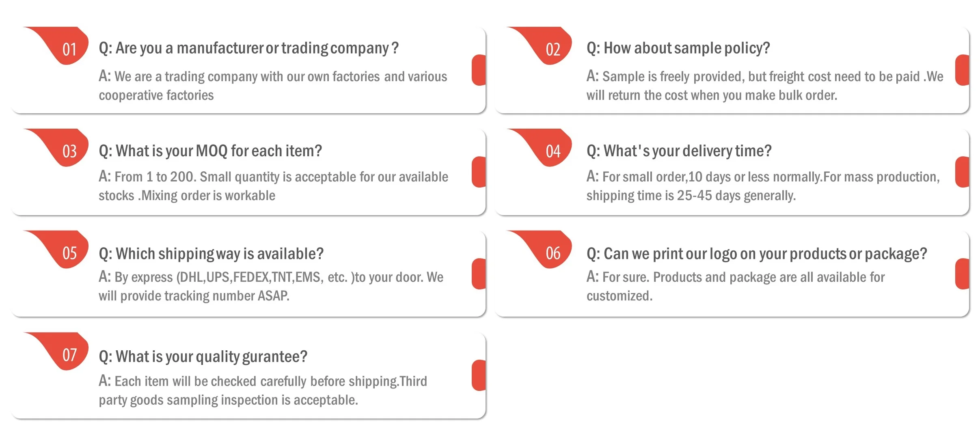Click red side tab on shipping way card
The height and width of the screenshot is (440, 980).
tap(479, 274)
